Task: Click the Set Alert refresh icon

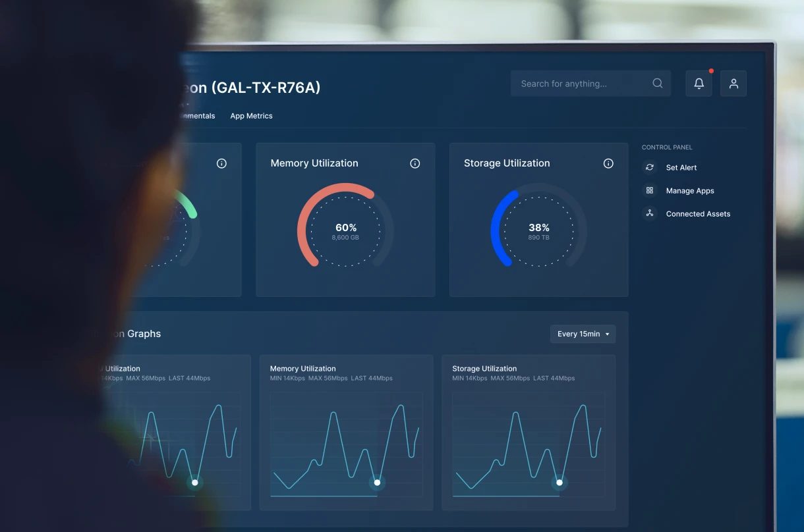Action: [x=649, y=167]
